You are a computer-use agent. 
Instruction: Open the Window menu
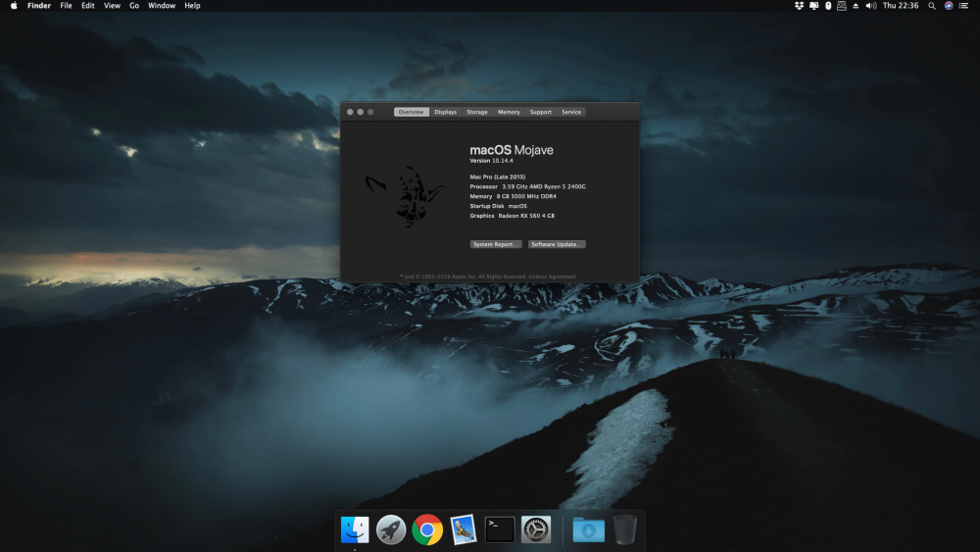(162, 6)
